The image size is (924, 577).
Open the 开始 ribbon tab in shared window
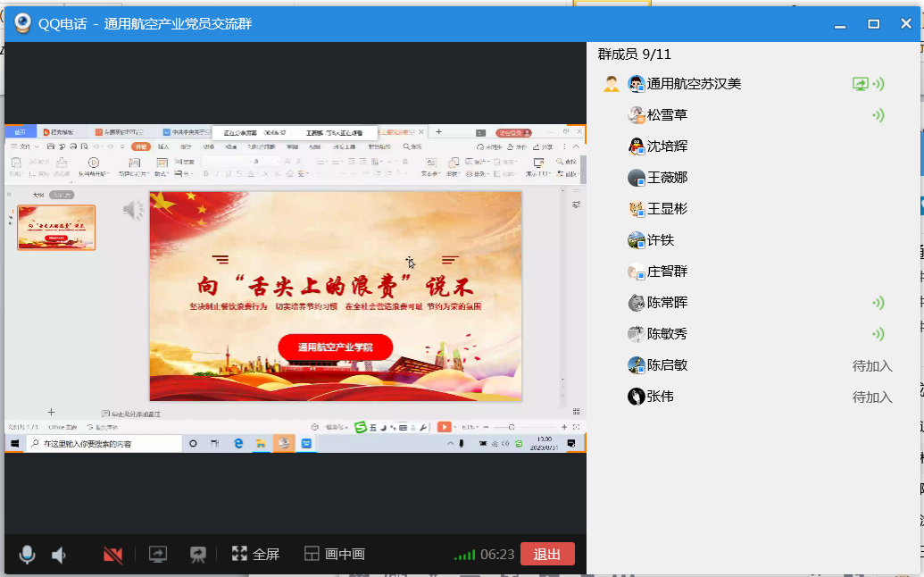tap(140, 146)
